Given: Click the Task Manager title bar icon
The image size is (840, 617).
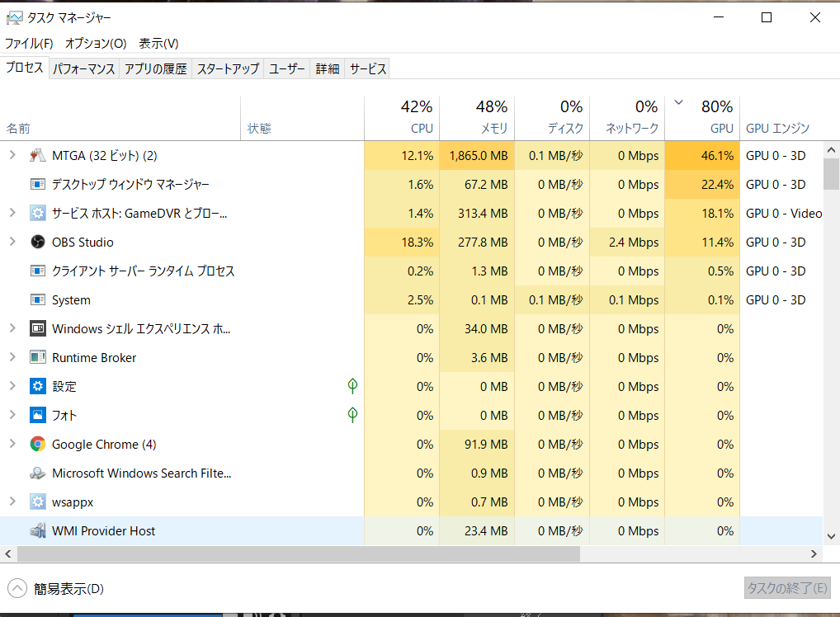Looking at the screenshot, I should (15, 18).
